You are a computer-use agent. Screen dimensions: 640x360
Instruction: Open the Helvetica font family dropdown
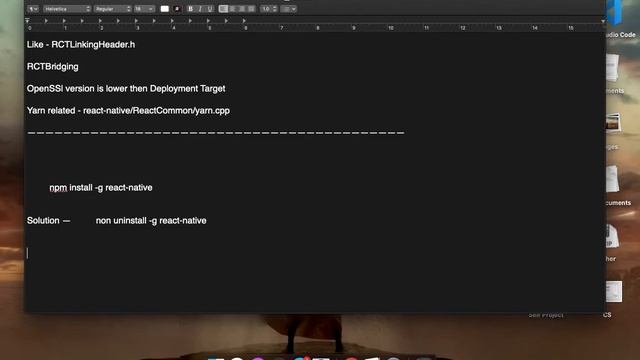pyautogui.click(x=67, y=9)
